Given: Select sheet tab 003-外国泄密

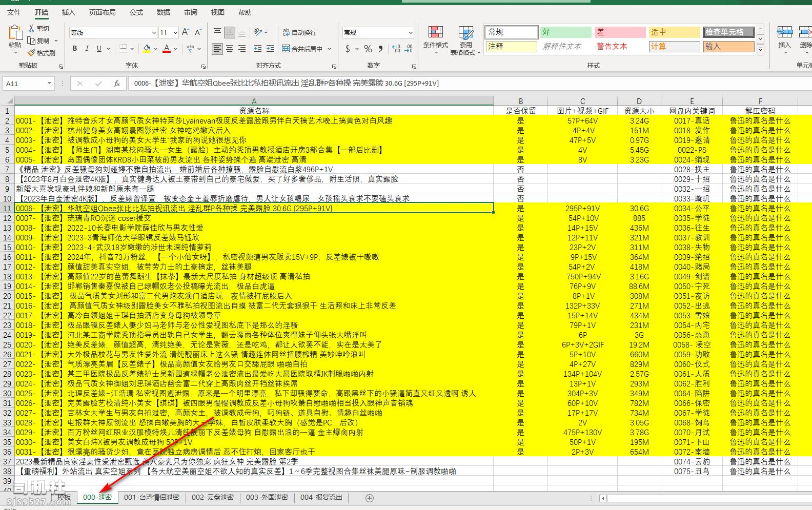Looking at the screenshot, I should tap(267, 497).
